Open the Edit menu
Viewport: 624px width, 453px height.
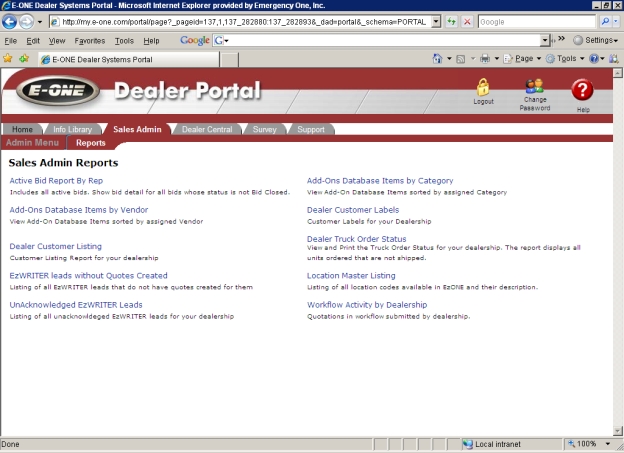(33, 41)
